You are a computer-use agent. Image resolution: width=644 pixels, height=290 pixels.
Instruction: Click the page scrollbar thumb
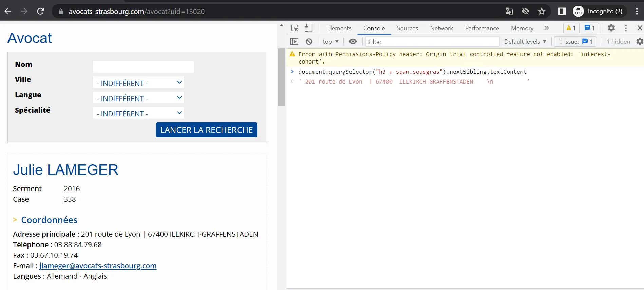point(281,77)
